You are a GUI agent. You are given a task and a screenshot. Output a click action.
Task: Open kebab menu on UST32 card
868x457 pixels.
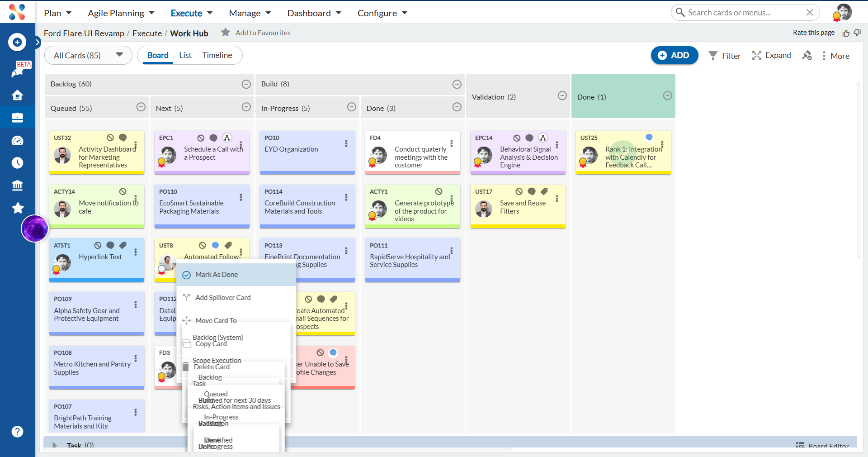136,145
